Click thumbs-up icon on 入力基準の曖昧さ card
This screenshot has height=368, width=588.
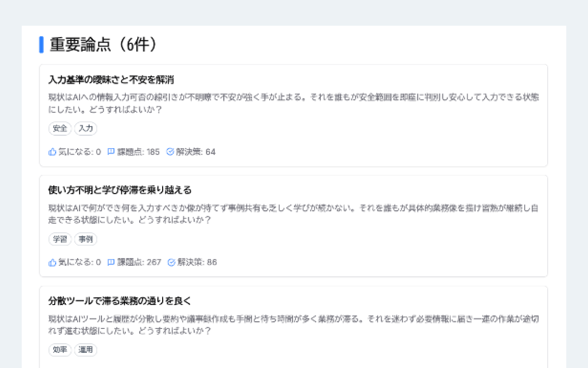tap(52, 152)
